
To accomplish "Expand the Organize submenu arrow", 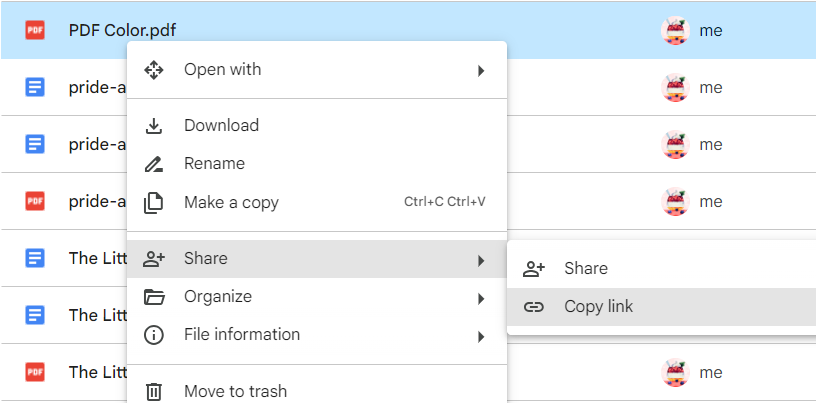I will coord(481,298).
